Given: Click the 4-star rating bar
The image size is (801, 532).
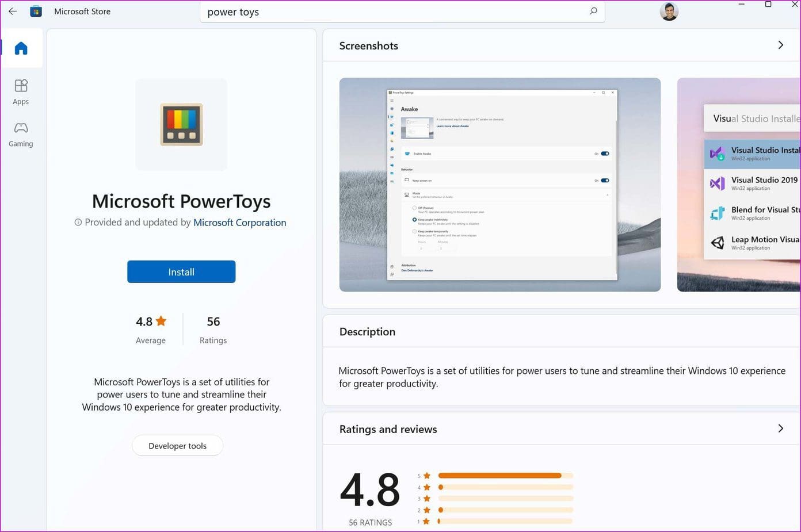Looking at the screenshot, I should [505, 487].
